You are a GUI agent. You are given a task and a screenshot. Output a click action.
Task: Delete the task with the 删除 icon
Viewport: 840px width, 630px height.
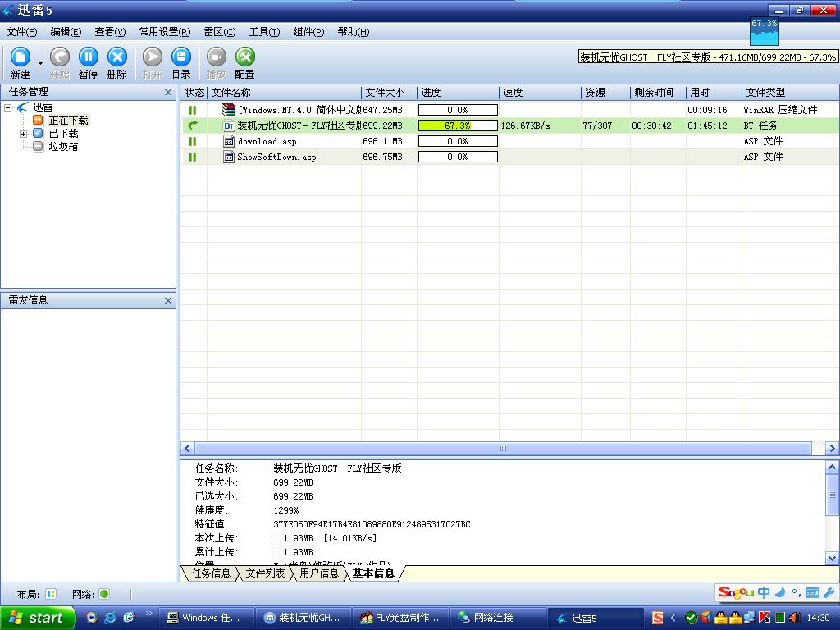(116, 57)
